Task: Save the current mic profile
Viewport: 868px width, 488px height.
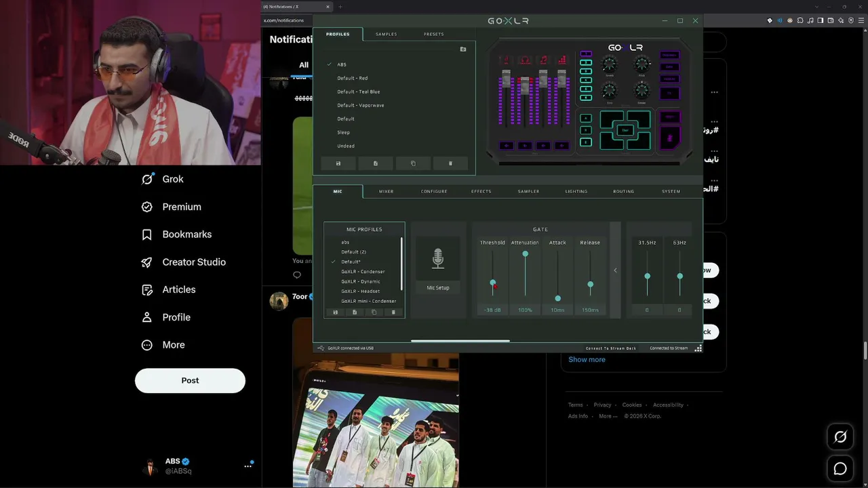Action: click(335, 312)
